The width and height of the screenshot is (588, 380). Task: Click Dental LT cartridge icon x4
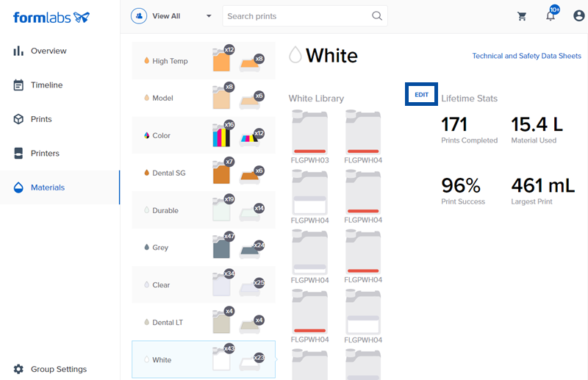coord(221,321)
